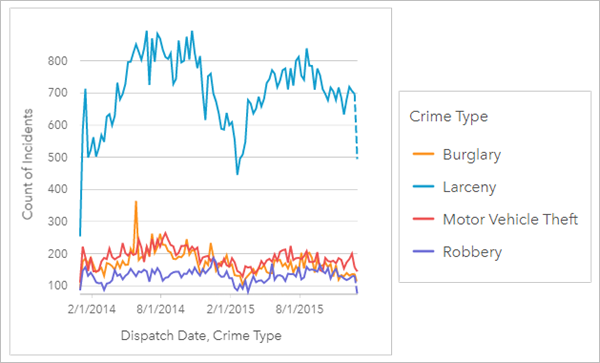This screenshot has height=363, width=600.
Task: Click the Count of Incidents axis label
Action: [28, 164]
